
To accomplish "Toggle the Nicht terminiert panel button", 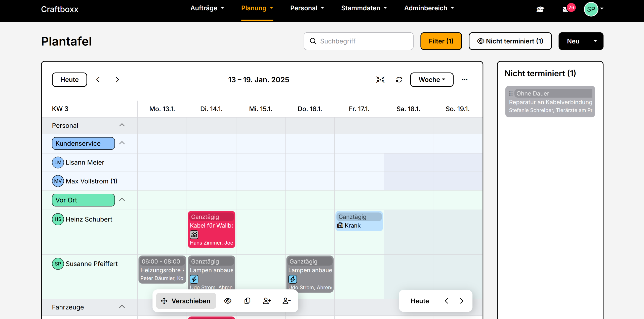I will (510, 41).
